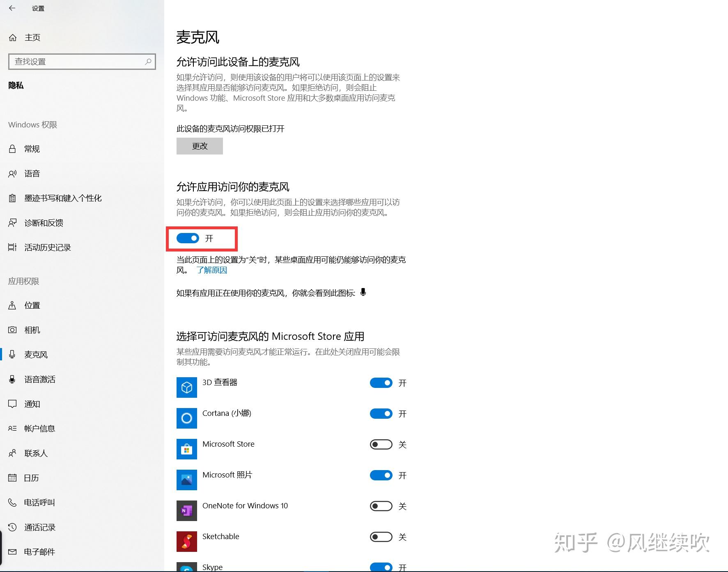Enable Microsoft Store microphone access
728x572 pixels.
coord(381,444)
